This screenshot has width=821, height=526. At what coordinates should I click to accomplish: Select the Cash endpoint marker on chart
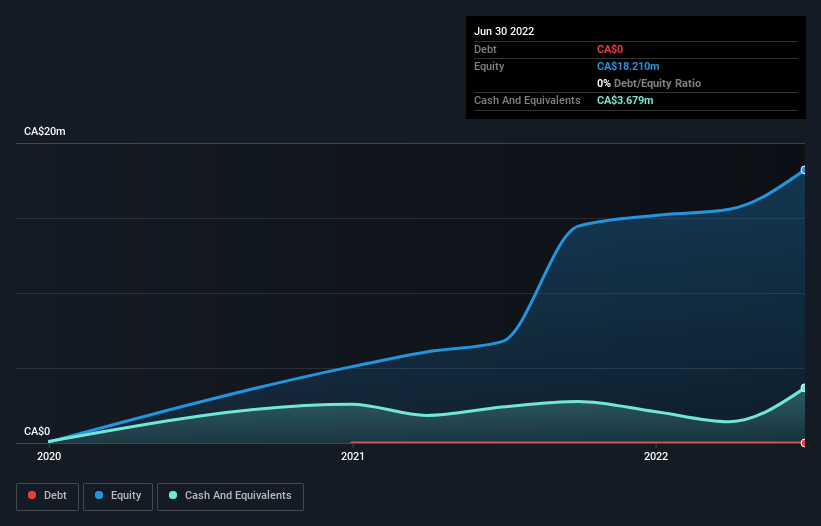pyautogui.click(x=804, y=388)
